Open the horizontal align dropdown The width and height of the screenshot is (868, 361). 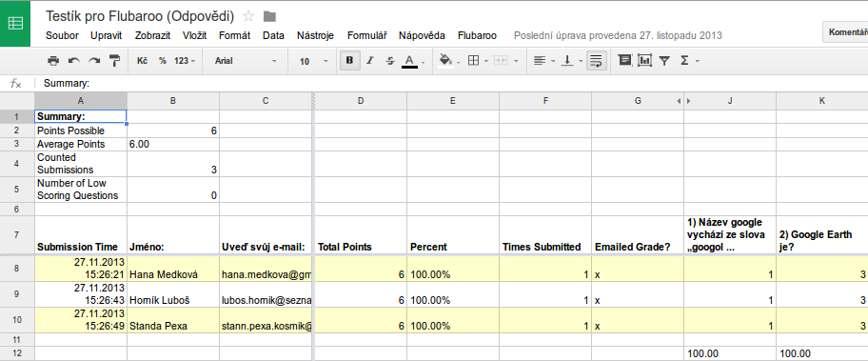(544, 61)
